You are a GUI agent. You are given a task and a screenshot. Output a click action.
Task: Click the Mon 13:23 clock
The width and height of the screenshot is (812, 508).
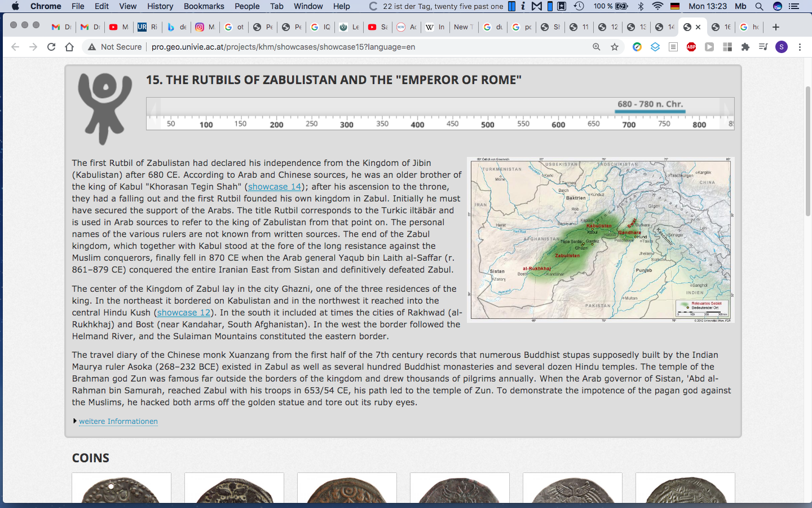(x=708, y=6)
